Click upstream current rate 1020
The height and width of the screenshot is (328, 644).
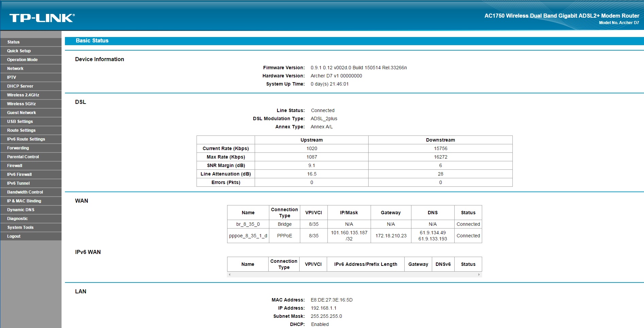311,148
